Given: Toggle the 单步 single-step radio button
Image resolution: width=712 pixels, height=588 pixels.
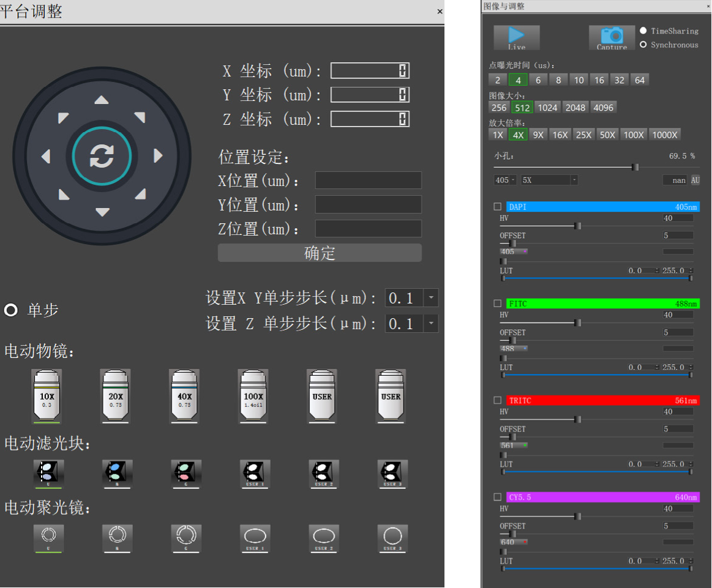Looking at the screenshot, I should pyautogui.click(x=11, y=310).
